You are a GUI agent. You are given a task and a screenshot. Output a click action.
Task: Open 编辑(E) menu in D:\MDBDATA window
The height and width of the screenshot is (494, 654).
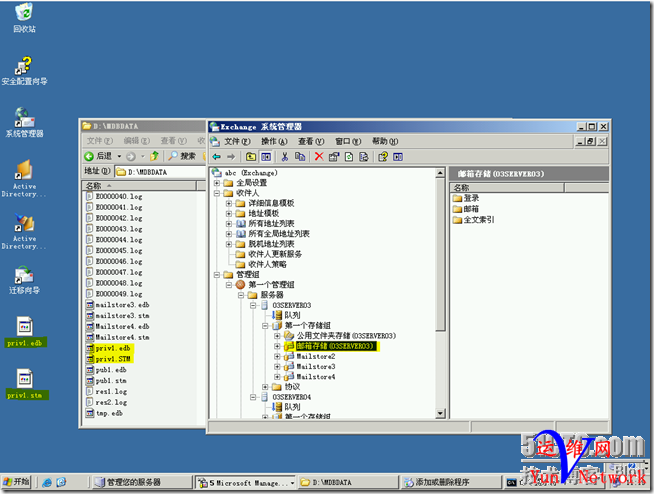pyautogui.click(x=137, y=141)
